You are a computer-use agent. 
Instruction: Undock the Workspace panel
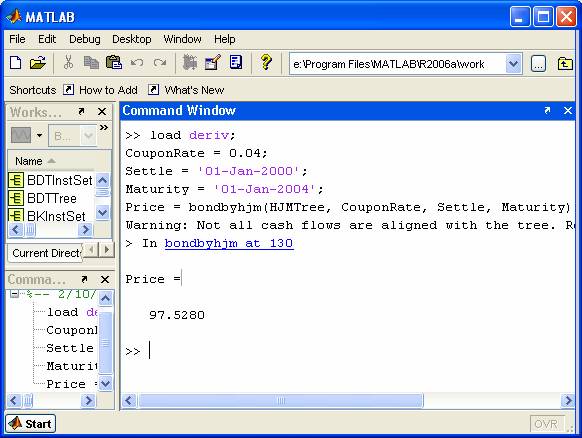pos(81,111)
